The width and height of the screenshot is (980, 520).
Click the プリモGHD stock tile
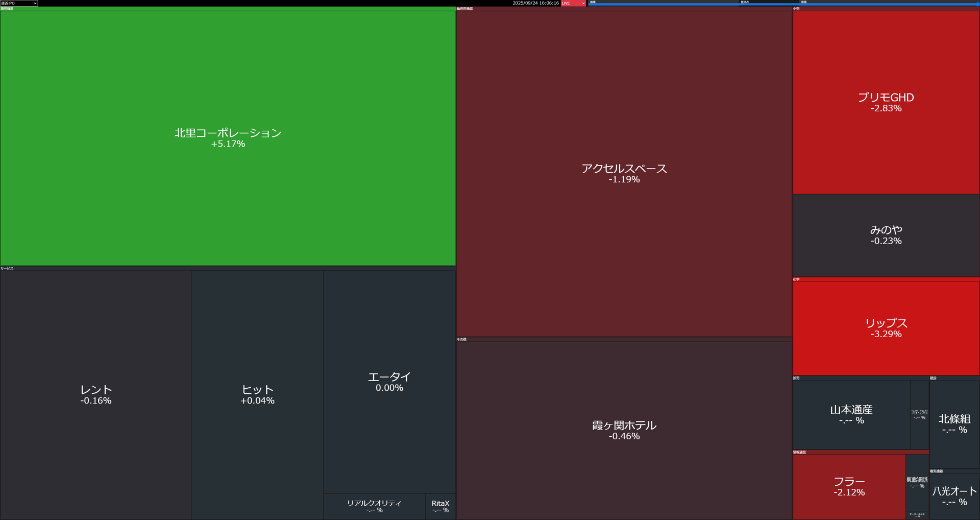[x=886, y=102]
